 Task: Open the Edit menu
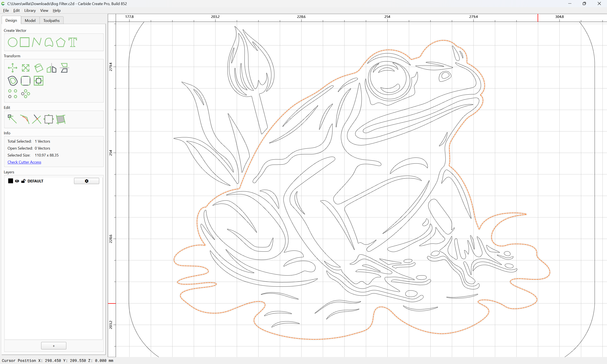coord(16,10)
